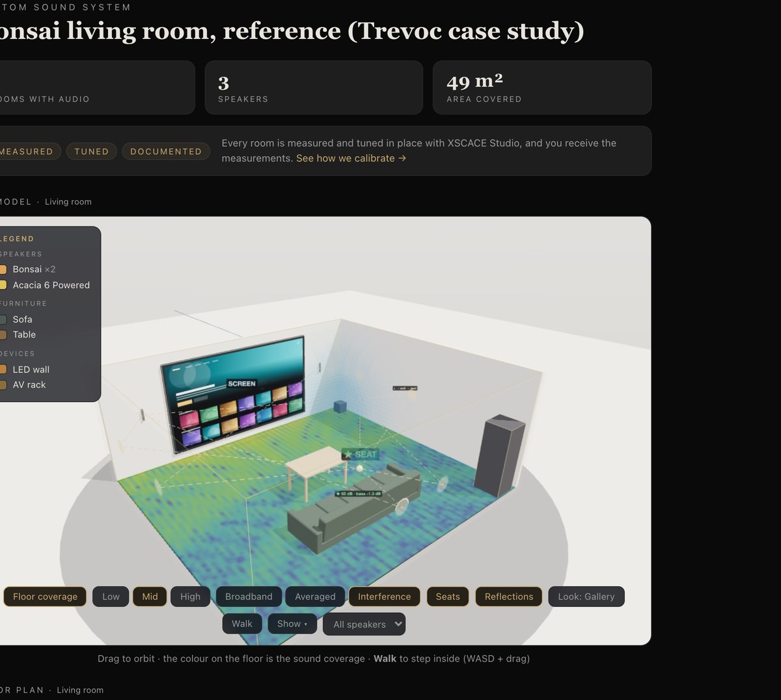Click the Acacia 6 Powered color swatch
The image size is (781, 700).
[3, 285]
